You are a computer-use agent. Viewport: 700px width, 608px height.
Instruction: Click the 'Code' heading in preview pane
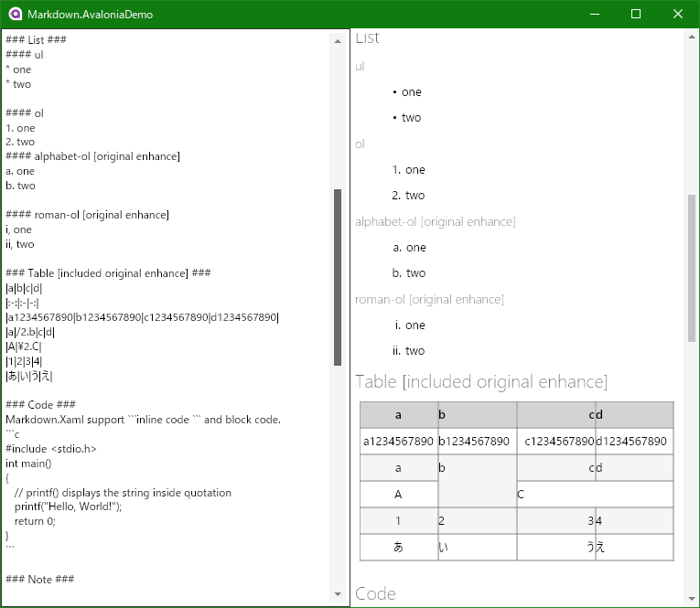pos(375,593)
